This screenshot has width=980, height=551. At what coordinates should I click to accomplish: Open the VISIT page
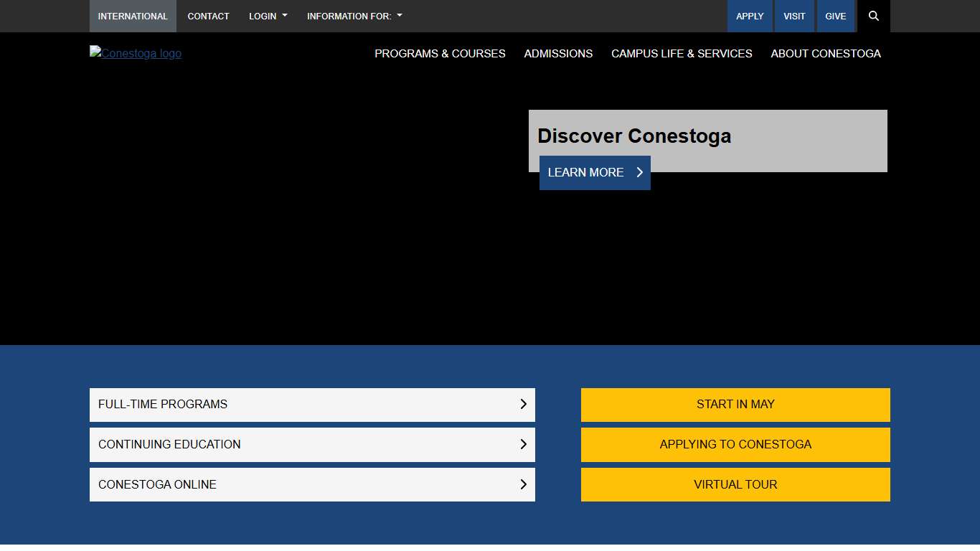794,16
